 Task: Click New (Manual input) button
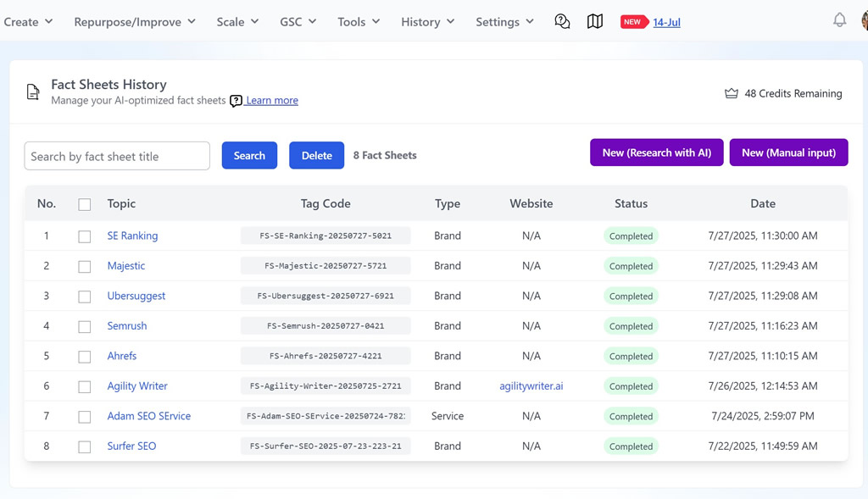click(x=789, y=152)
